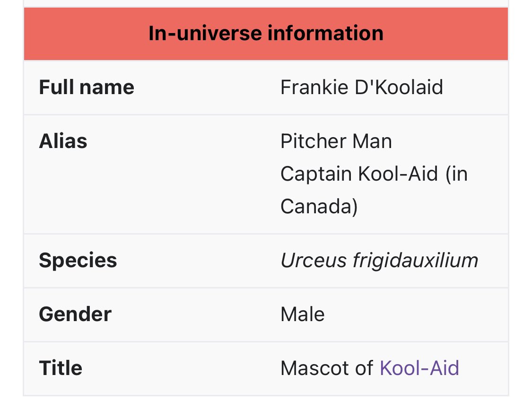
Task: Select the Gender row label
Action: 75,314
